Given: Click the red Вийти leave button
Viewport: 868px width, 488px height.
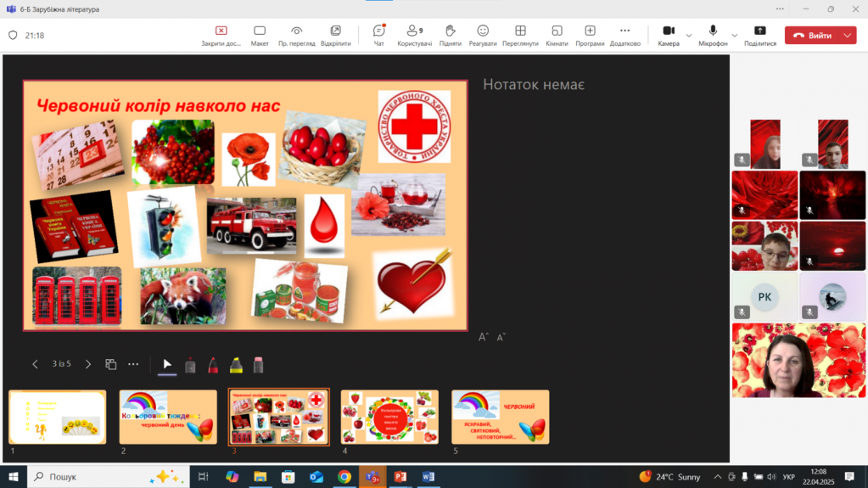Looking at the screenshot, I should pyautogui.click(x=812, y=36).
